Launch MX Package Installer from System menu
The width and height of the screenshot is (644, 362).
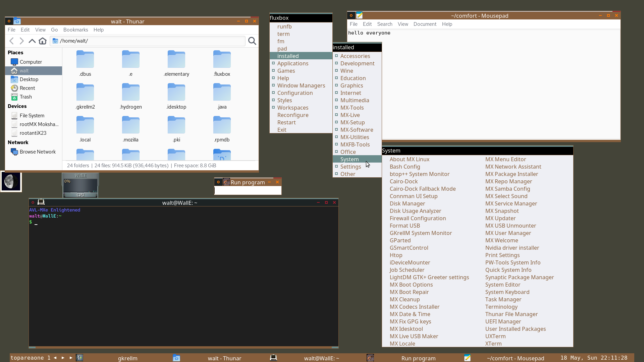[x=511, y=174]
